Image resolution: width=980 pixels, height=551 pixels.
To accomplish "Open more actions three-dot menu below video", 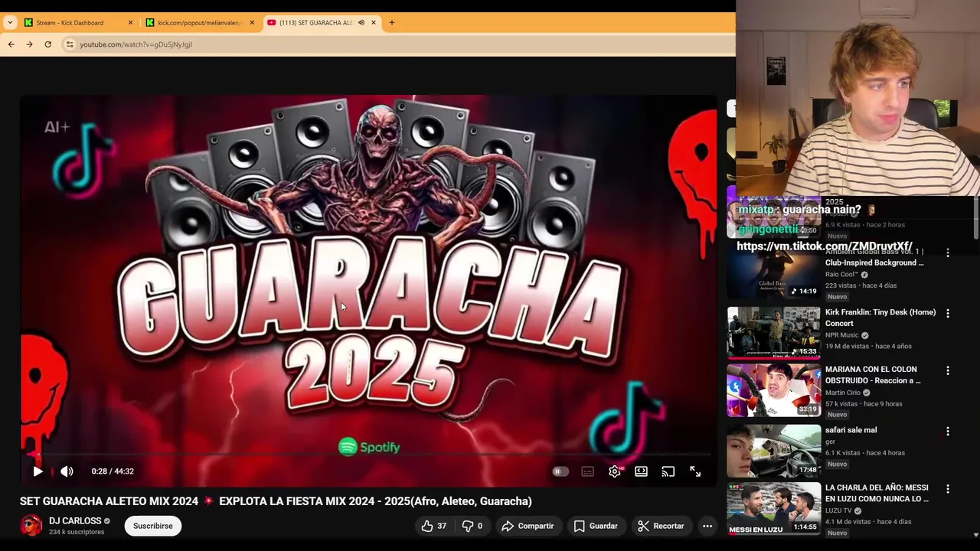I will click(707, 526).
